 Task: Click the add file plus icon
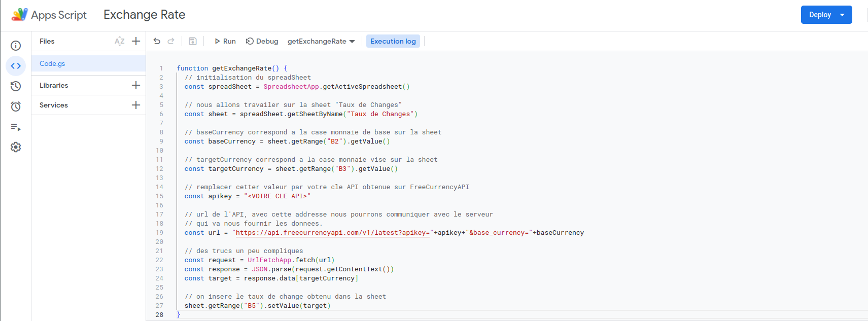[136, 41]
